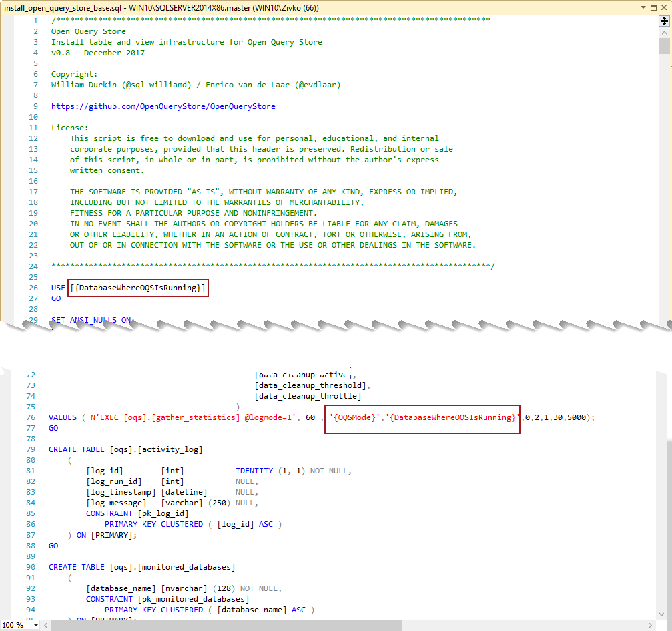Click the IDENTITY keyword on line 81
This screenshot has width=672, height=631.
(x=254, y=471)
